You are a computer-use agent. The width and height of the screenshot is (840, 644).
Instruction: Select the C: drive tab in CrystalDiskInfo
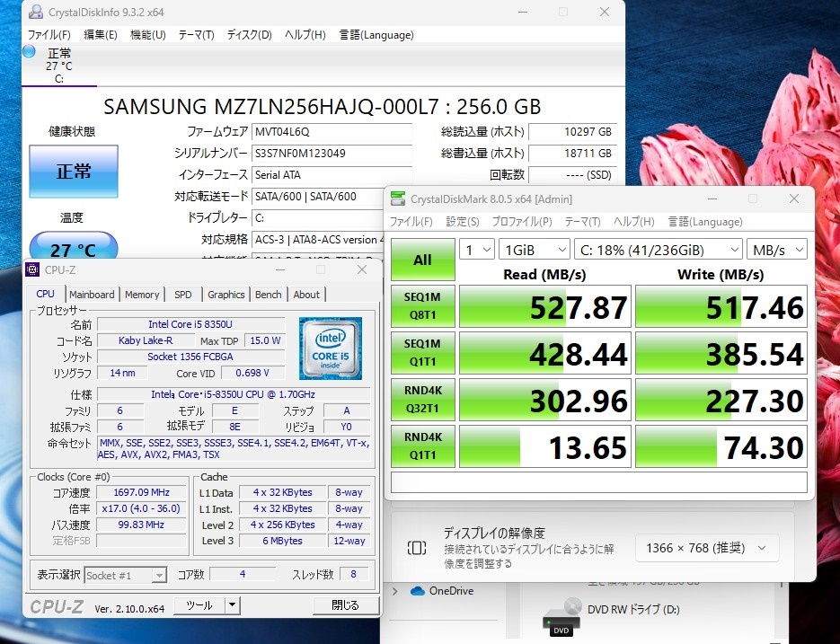[x=59, y=66]
